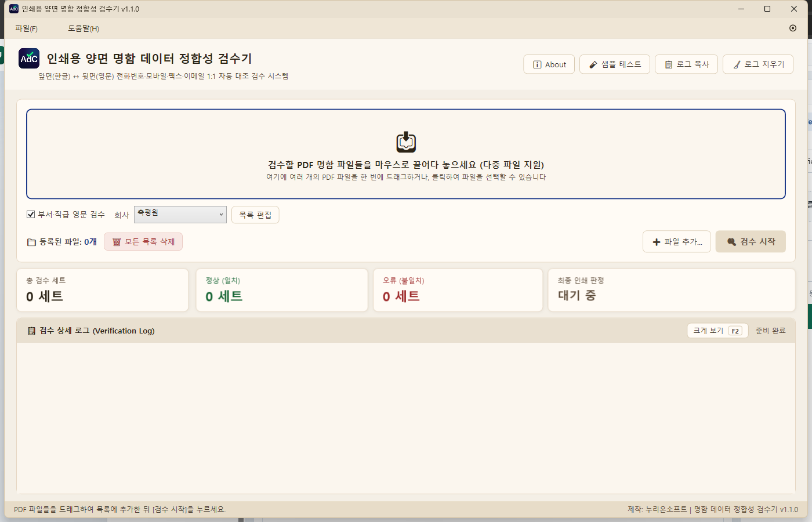
Task: Click the PDF drop-in download icon
Action: click(x=406, y=142)
